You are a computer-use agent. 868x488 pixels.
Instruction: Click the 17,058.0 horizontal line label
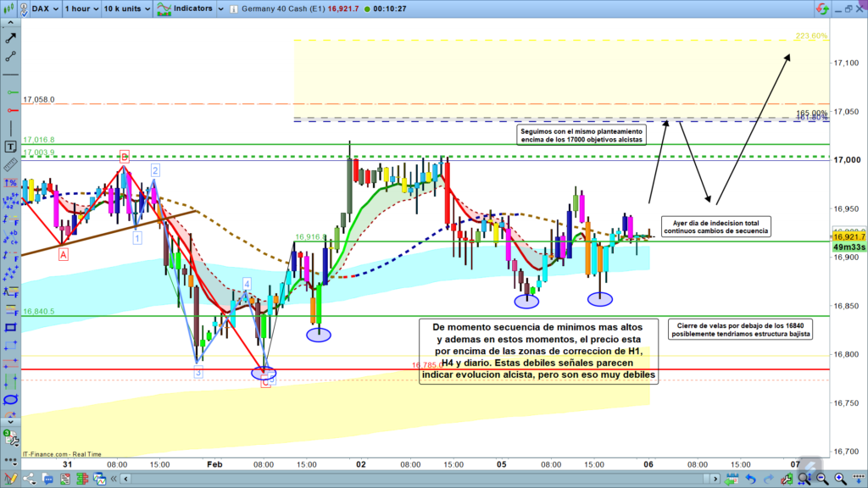pyautogui.click(x=39, y=99)
